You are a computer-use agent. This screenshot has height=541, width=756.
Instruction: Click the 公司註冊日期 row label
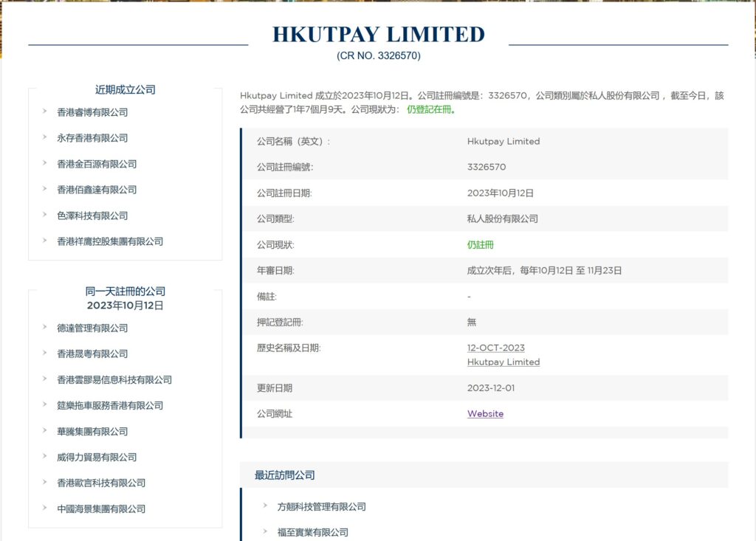[x=284, y=193]
